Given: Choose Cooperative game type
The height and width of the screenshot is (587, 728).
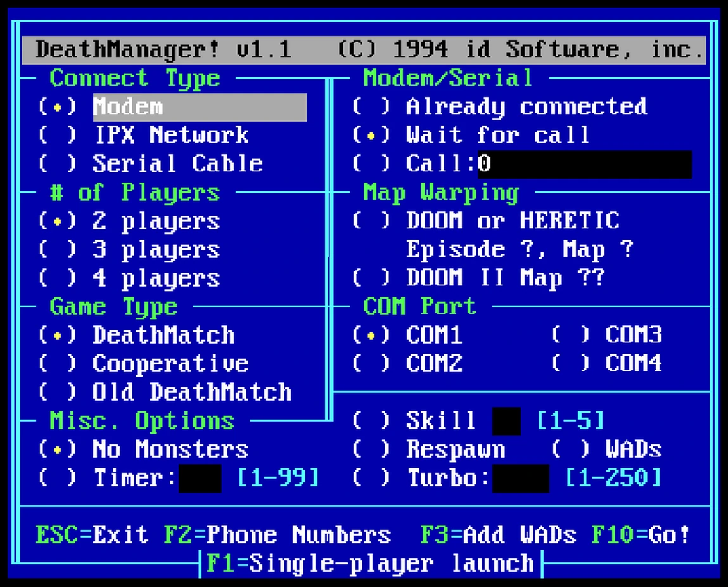Looking at the screenshot, I should 144,364.
